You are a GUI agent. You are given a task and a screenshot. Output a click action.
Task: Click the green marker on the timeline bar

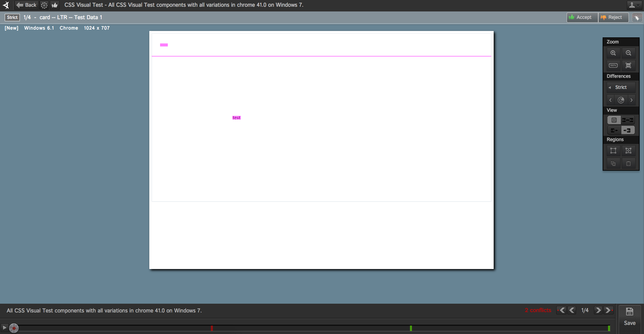coord(412,328)
